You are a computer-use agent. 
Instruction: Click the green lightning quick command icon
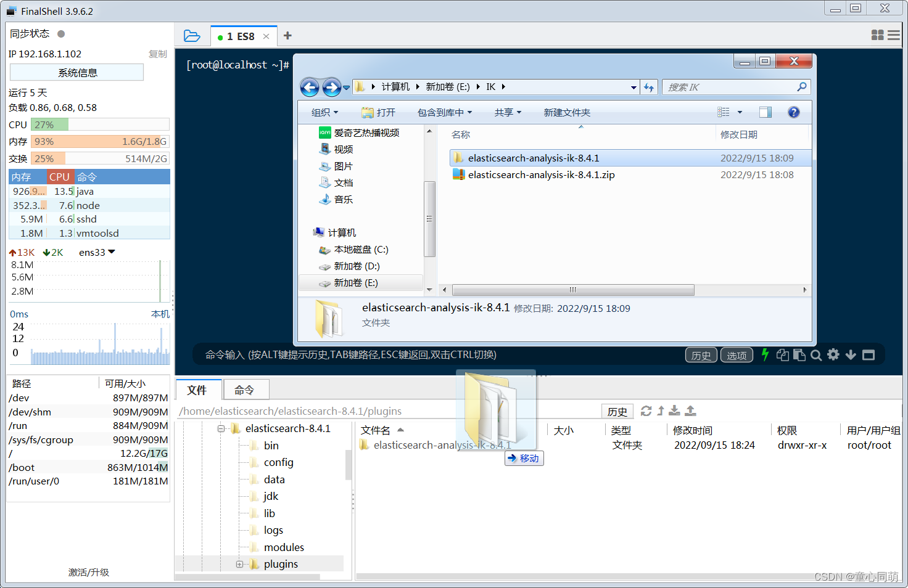[x=765, y=354]
